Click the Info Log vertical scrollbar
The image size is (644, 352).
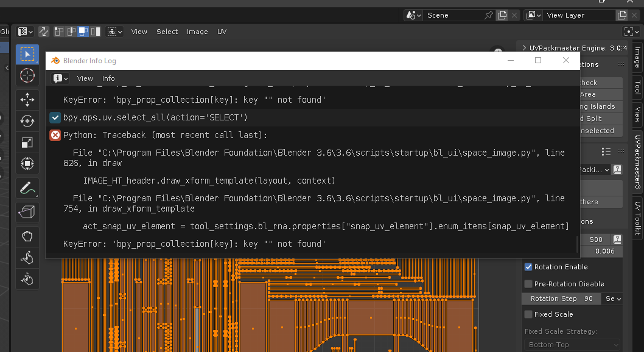click(x=578, y=244)
